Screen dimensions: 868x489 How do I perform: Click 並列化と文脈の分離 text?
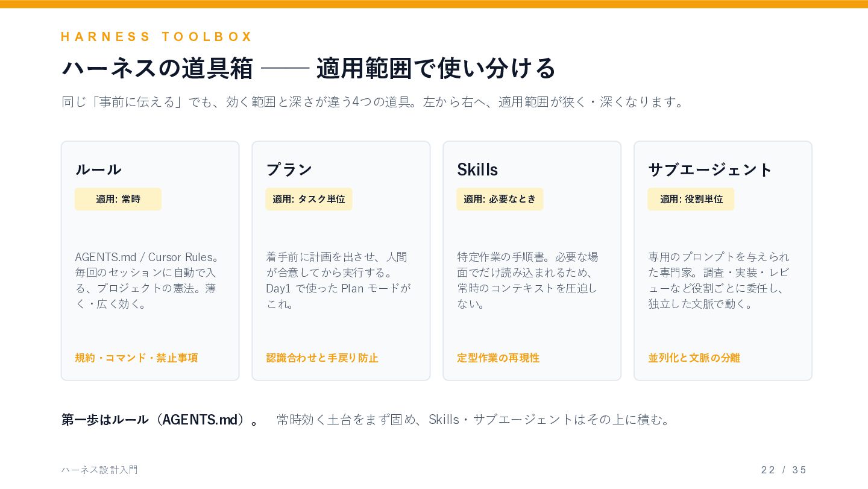(x=694, y=358)
